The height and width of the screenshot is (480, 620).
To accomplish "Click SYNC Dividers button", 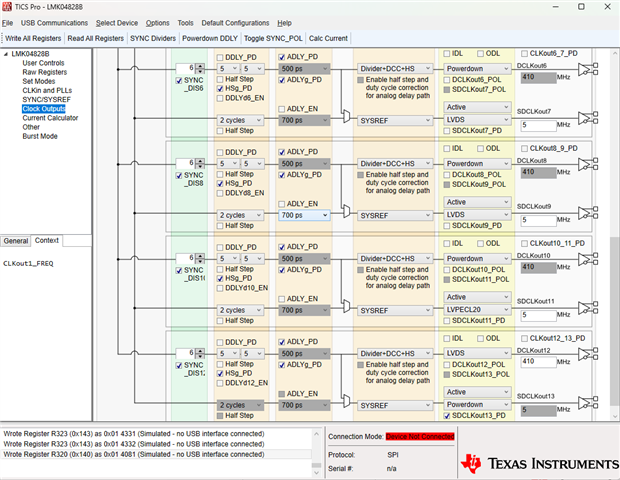I will click(x=153, y=38).
